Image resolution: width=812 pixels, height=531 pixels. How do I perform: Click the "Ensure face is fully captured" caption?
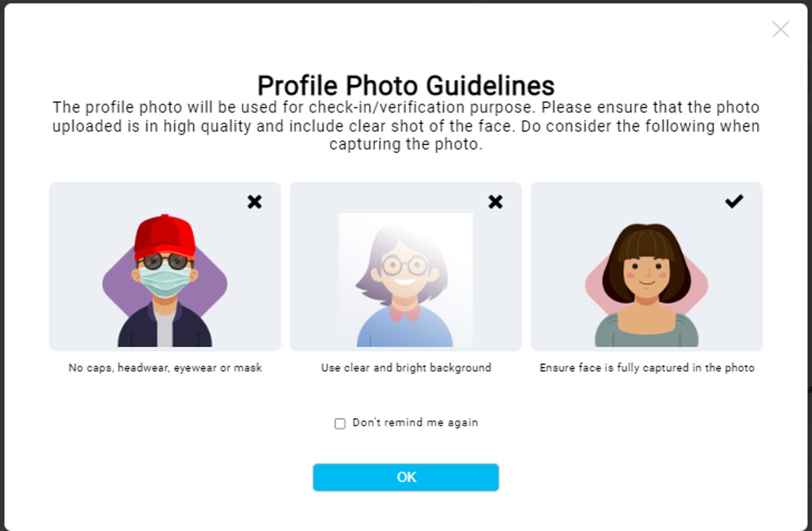[x=647, y=368]
